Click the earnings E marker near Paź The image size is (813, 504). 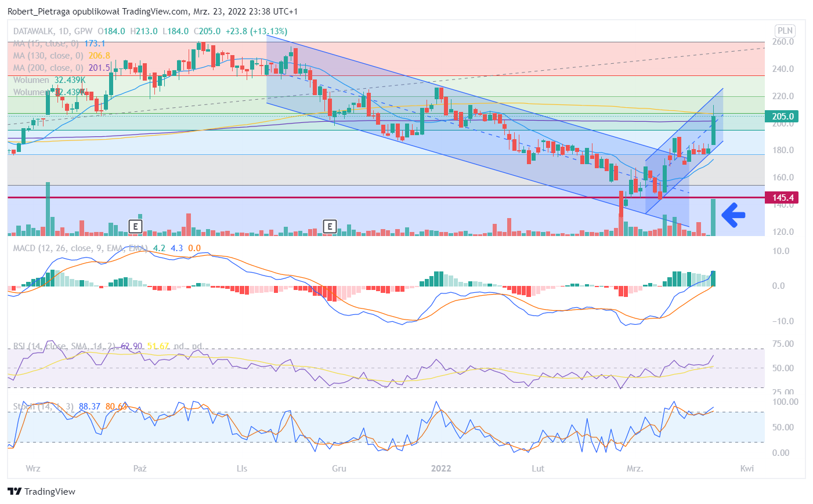click(x=135, y=226)
